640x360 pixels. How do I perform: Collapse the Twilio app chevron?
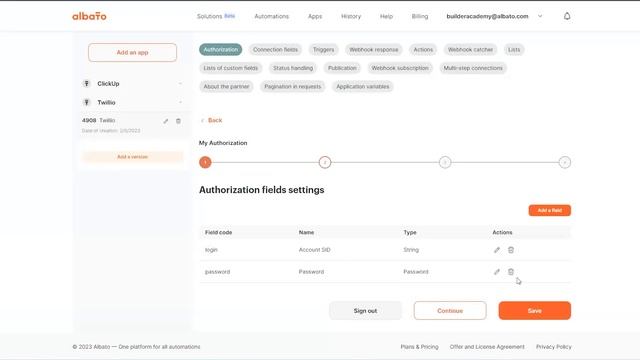pyautogui.click(x=180, y=102)
